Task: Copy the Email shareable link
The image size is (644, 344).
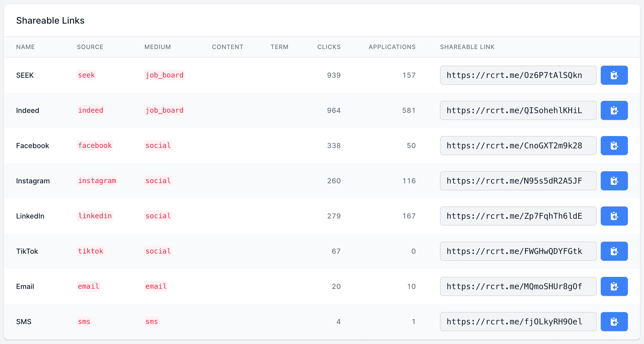Action: pyautogui.click(x=614, y=286)
